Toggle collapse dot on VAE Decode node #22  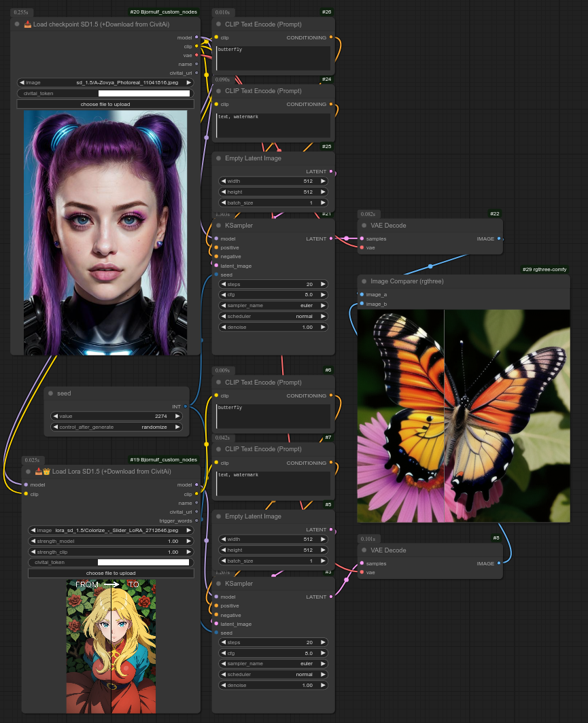[x=364, y=226]
